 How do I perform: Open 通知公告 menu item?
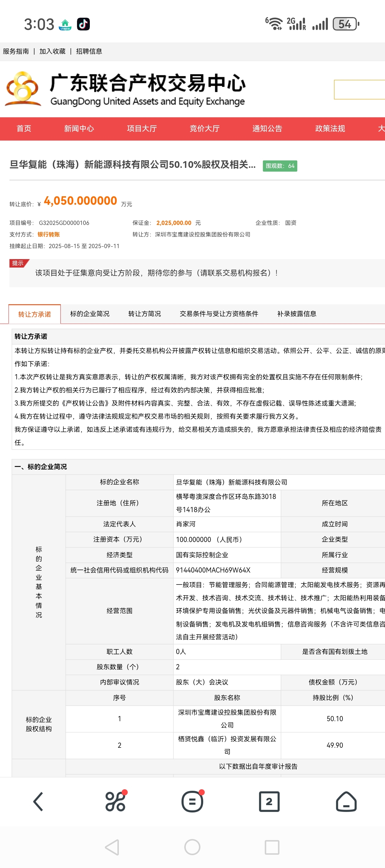267,128
